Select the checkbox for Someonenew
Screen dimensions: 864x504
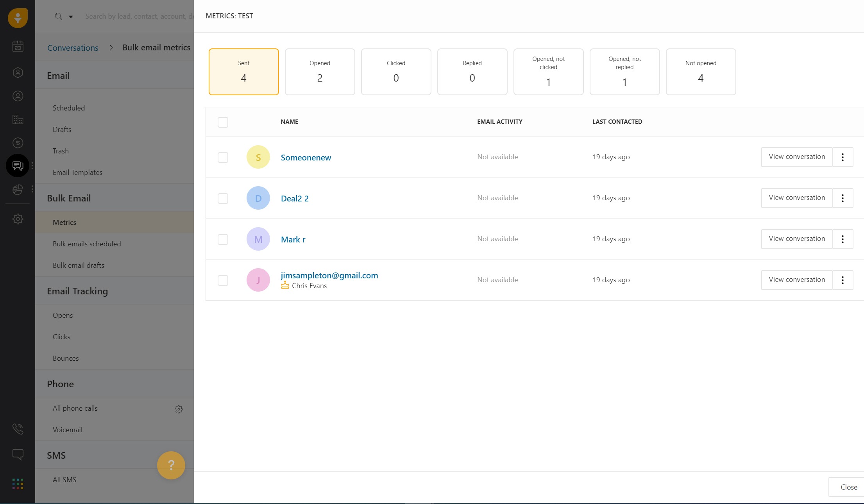(223, 157)
